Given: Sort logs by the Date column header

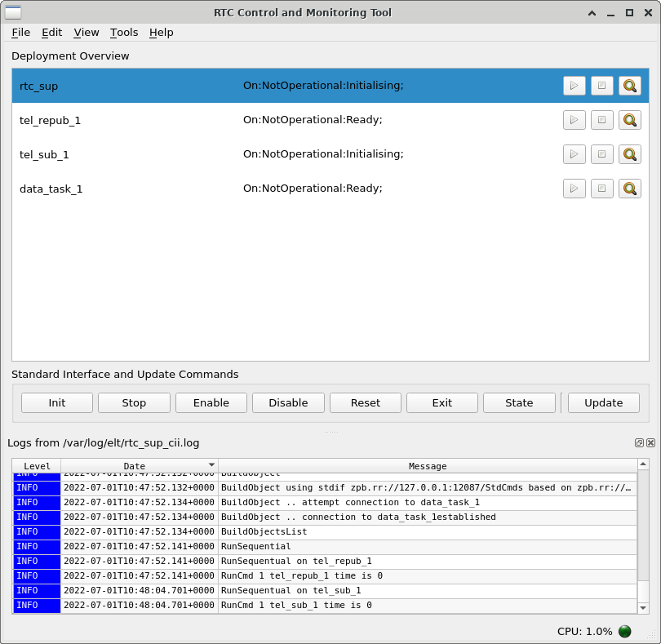Looking at the screenshot, I should pyautogui.click(x=135, y=466).
